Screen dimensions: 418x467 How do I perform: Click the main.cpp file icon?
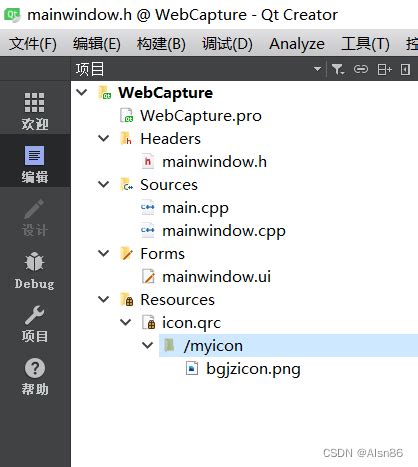point(148,207)
